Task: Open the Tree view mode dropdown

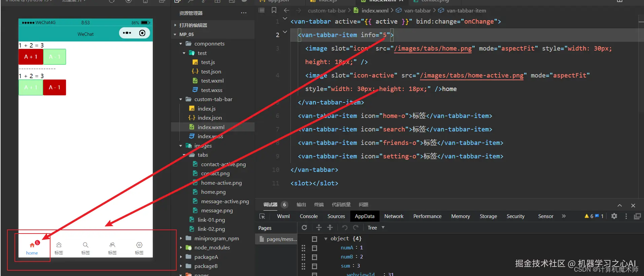Action: (376, 228)
